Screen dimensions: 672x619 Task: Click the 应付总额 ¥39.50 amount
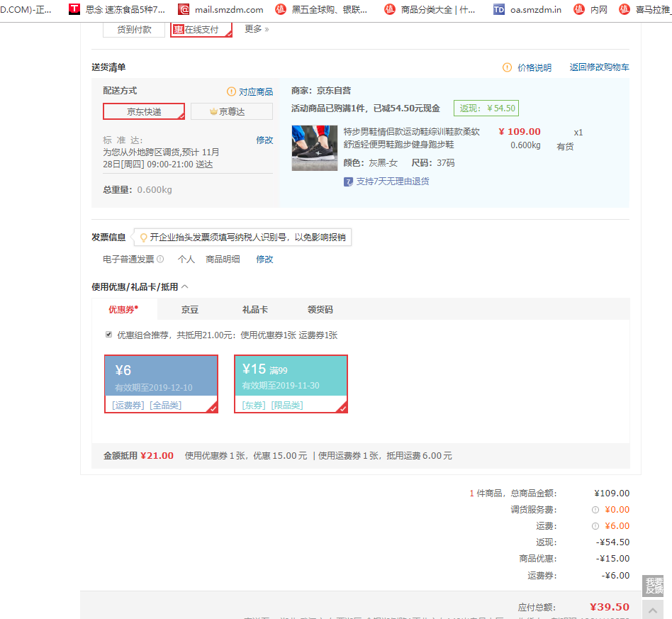(x=610, y=607)
